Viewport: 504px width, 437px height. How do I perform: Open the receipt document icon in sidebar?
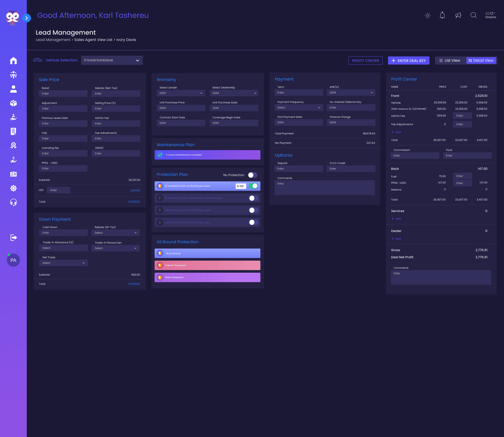point(13,131)
